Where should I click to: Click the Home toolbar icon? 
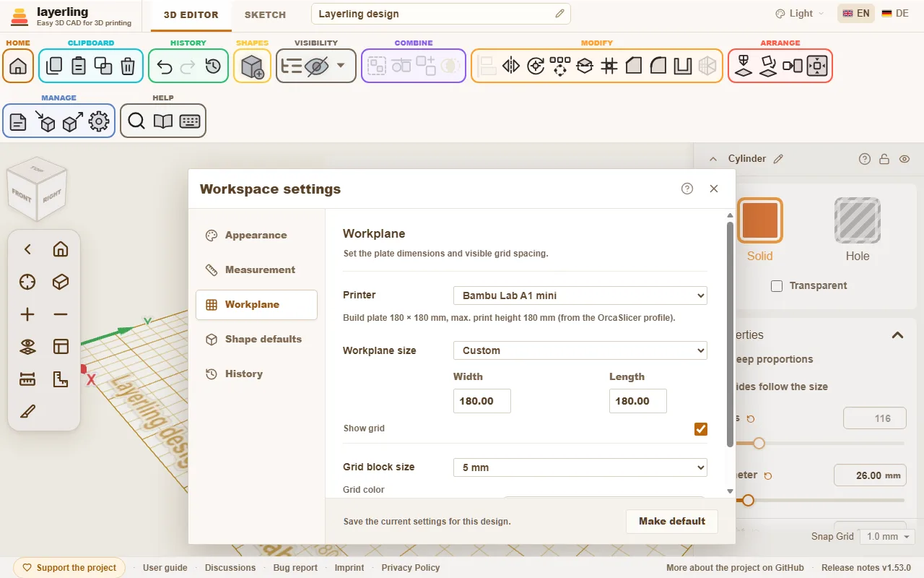(18, 66)
